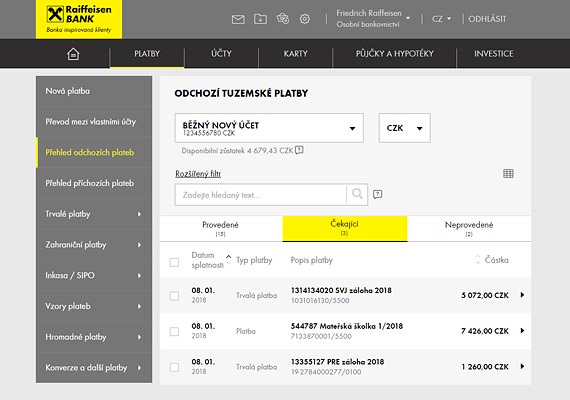Viewport: 570px width, 400px height.
Task: Expand Trvalé platby submenu
Action: click(94, 214)
